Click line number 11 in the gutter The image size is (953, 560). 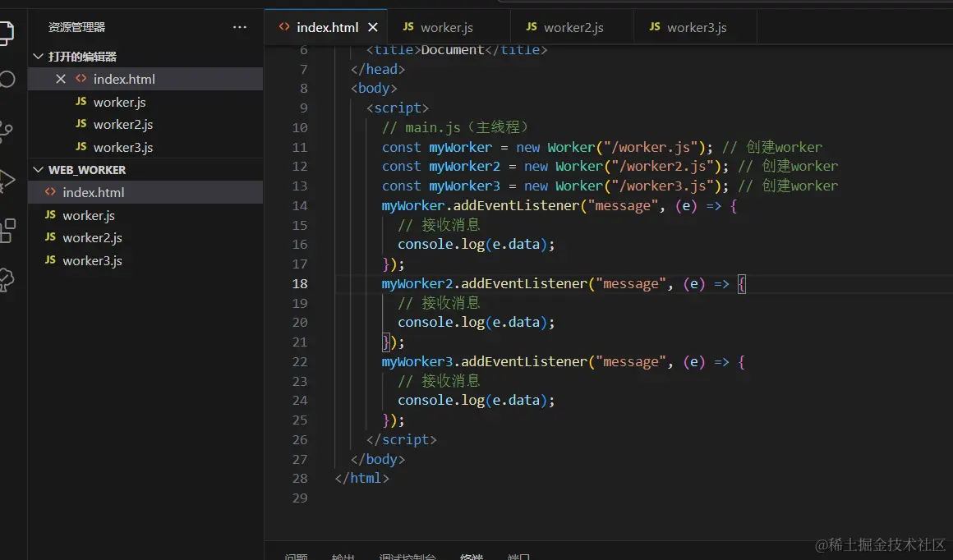(300, 147)
